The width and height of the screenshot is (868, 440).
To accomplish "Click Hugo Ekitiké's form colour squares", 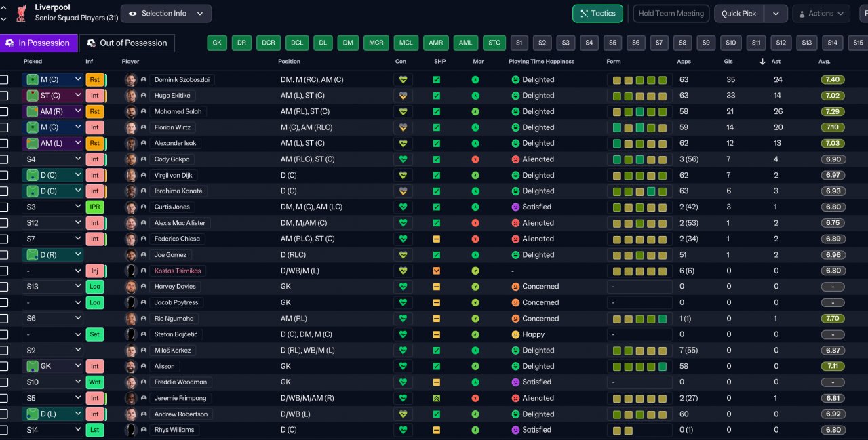I will coord(639,96).
